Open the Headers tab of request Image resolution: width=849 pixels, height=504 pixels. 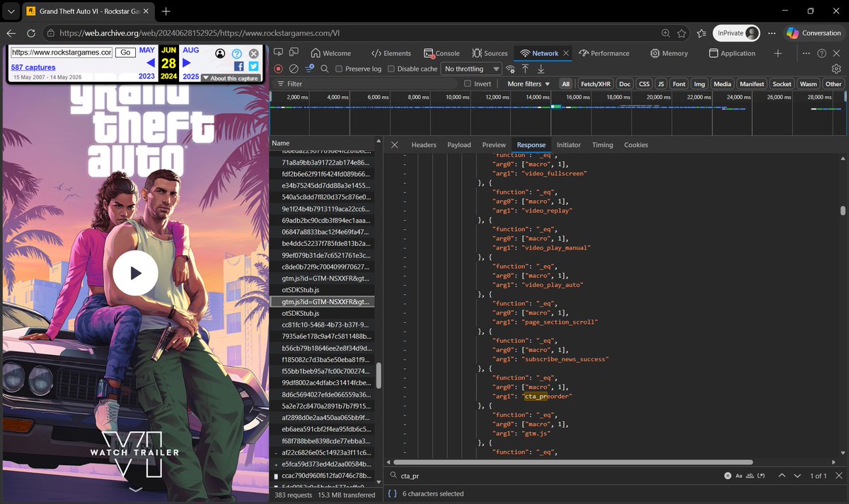[x=424, y=145]
